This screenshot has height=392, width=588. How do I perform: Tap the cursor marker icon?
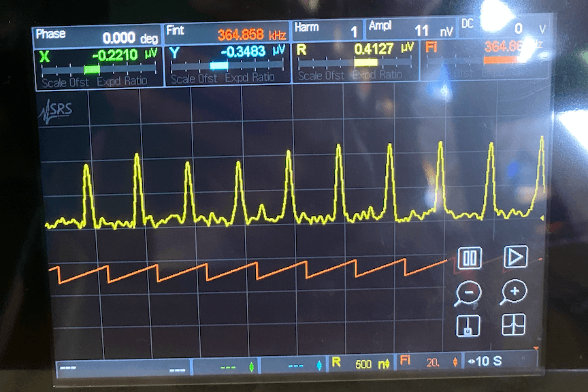tap(468, 326)
